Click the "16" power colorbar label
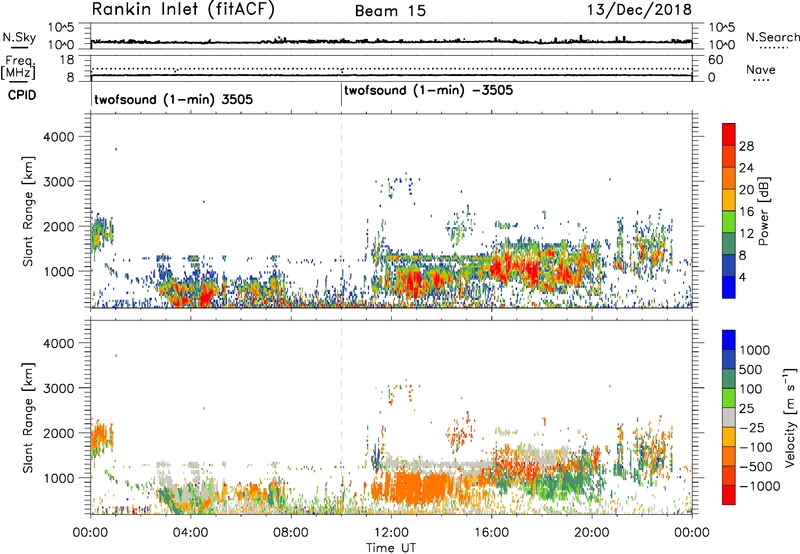The image size is (800, 554). click(x=746, y=212)
